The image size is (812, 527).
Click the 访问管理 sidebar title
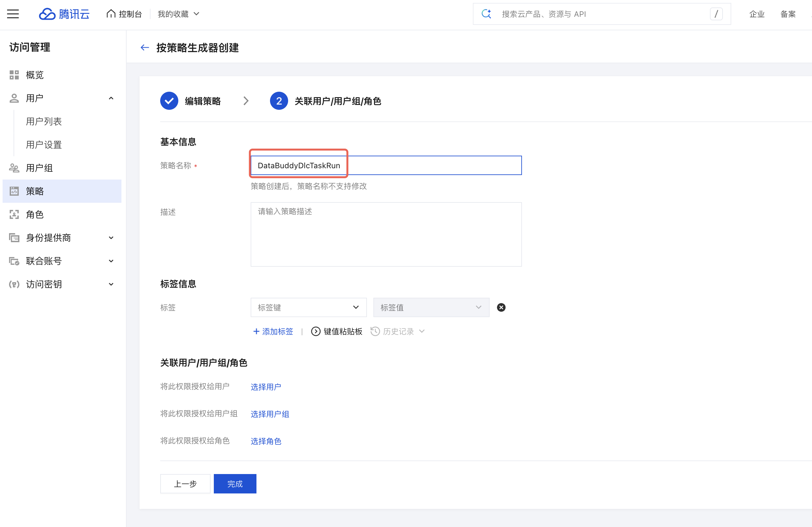tap(30, 47)
